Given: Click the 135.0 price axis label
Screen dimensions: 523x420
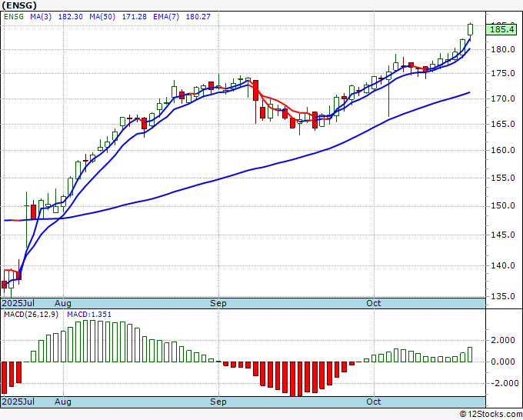Looking at the screenshot, I should [503, 296].
